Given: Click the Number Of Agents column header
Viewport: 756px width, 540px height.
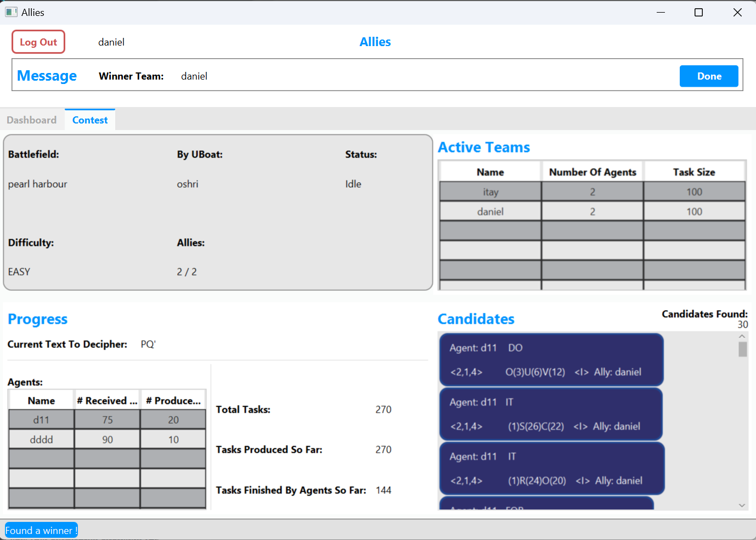Looking at the screenshot, I should (593, 172).
